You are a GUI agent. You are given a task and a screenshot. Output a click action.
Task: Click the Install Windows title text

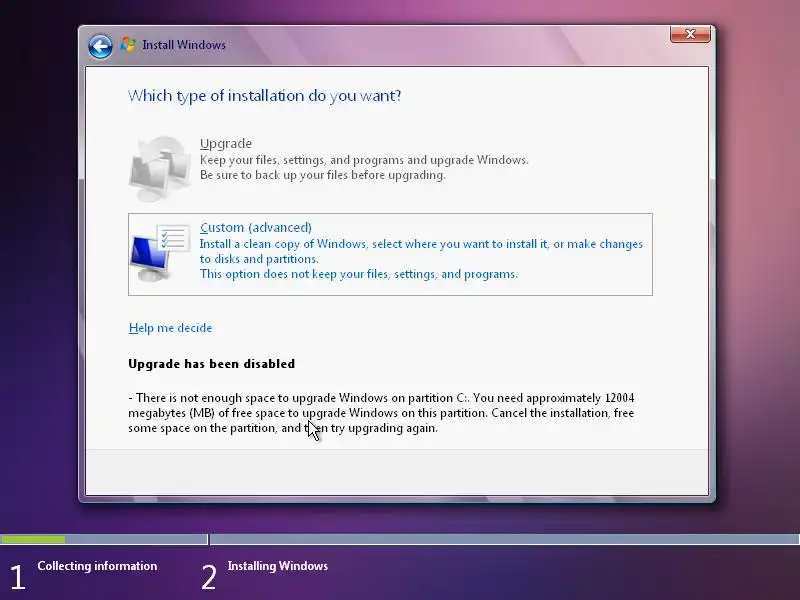pos(184,45)
